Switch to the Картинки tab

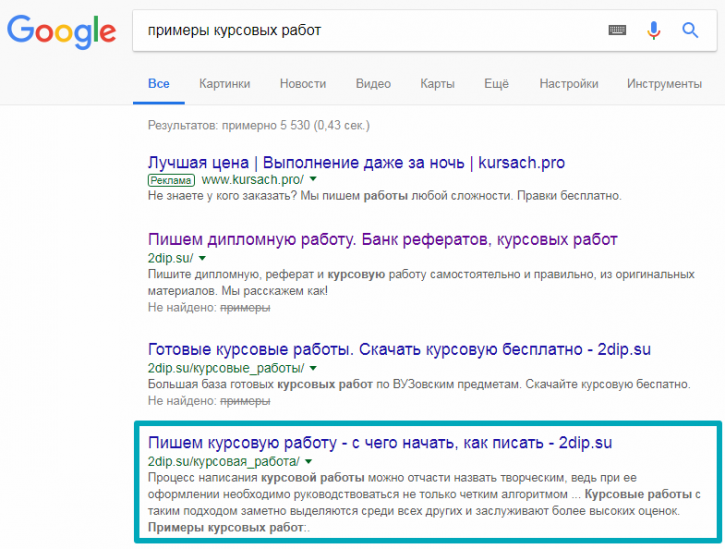tap(225, 84)
